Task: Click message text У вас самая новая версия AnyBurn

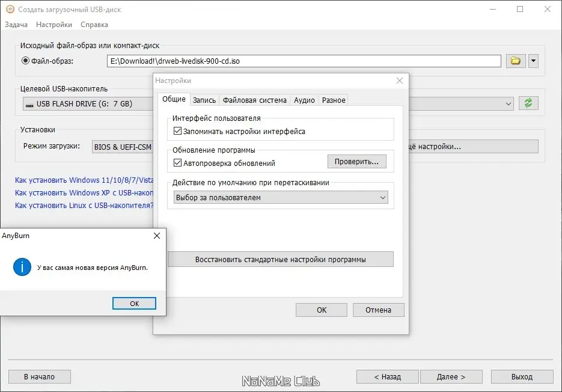Action: point(93,268)
